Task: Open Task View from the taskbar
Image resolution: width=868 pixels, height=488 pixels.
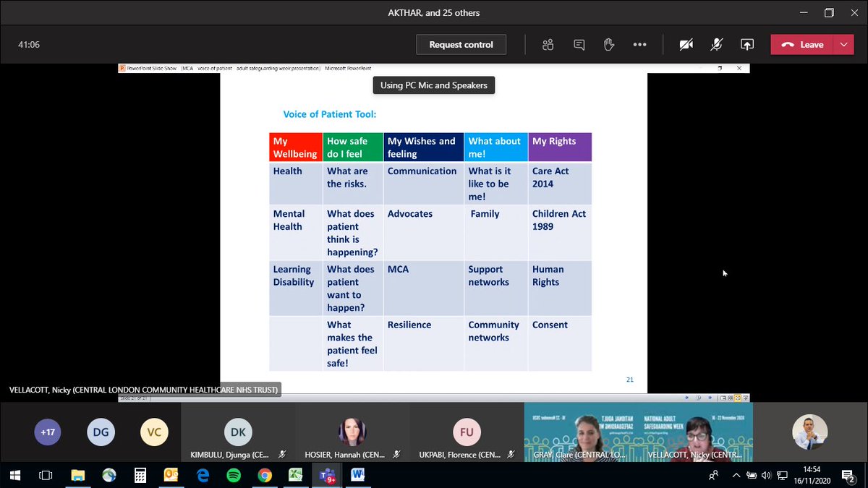Action: (x=46, y=475)
